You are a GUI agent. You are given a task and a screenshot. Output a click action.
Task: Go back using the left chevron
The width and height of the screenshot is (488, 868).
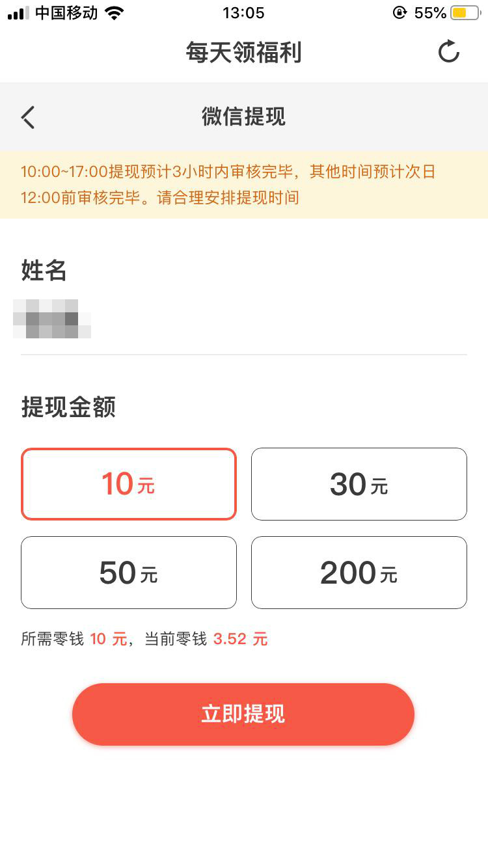point(28,117)
